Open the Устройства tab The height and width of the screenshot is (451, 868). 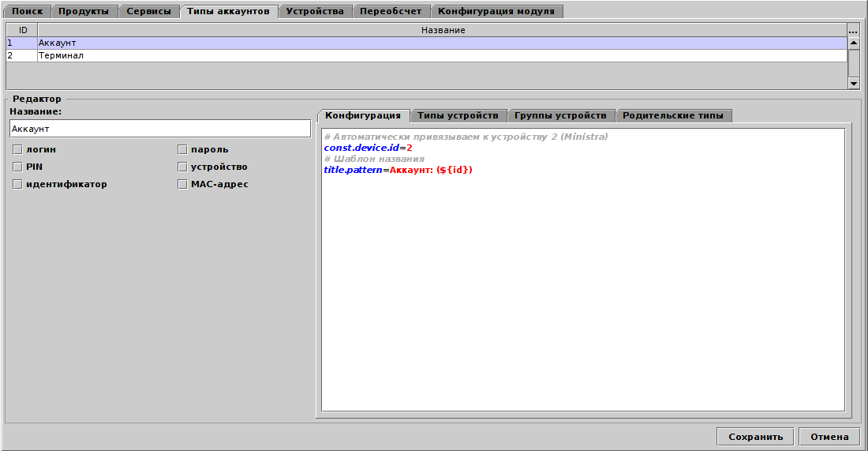click(315, 11)
